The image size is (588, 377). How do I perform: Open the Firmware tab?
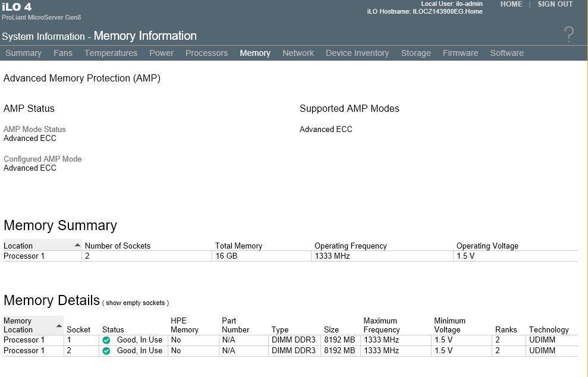461,53
